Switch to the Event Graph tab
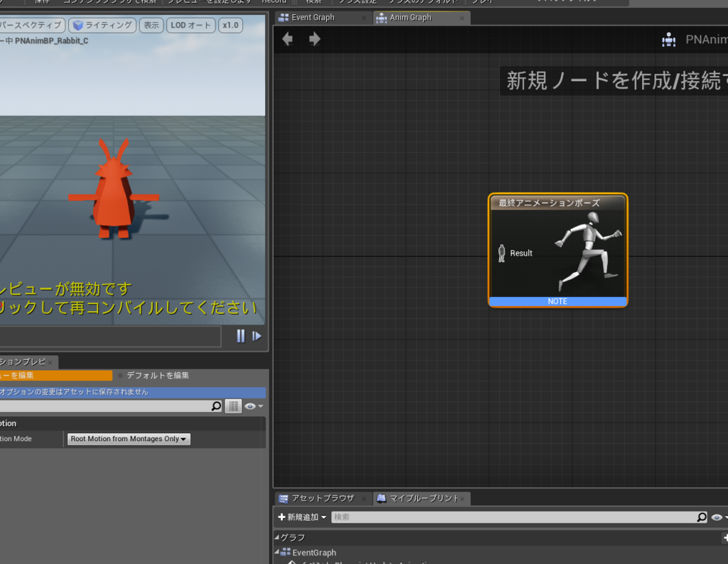Image resolution: width=728 pixels, height=564 pixels. point(313,18)
